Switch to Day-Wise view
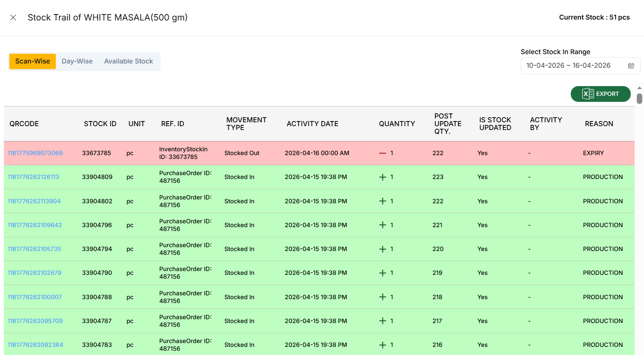Screen dimensions: 644x355 point(77,61)
